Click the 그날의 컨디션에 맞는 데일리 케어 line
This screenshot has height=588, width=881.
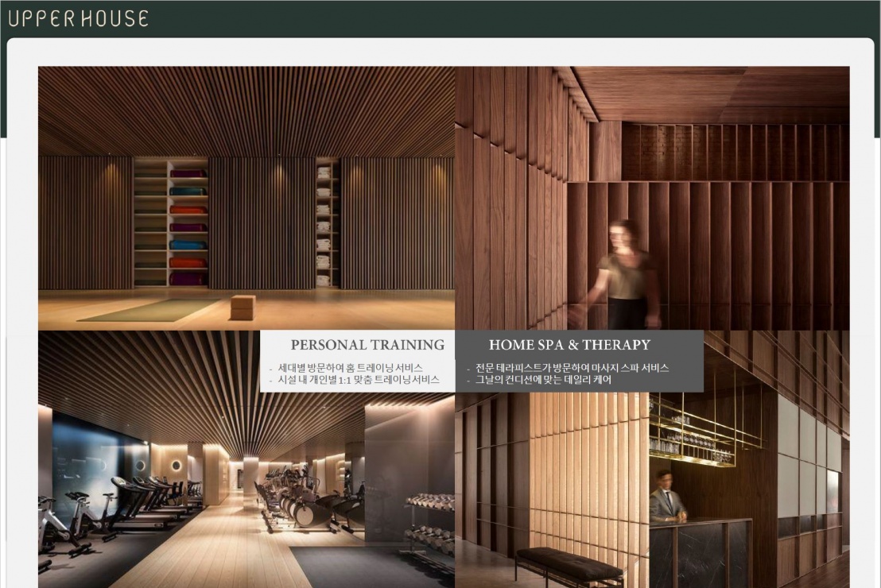(x=542, y=380)
